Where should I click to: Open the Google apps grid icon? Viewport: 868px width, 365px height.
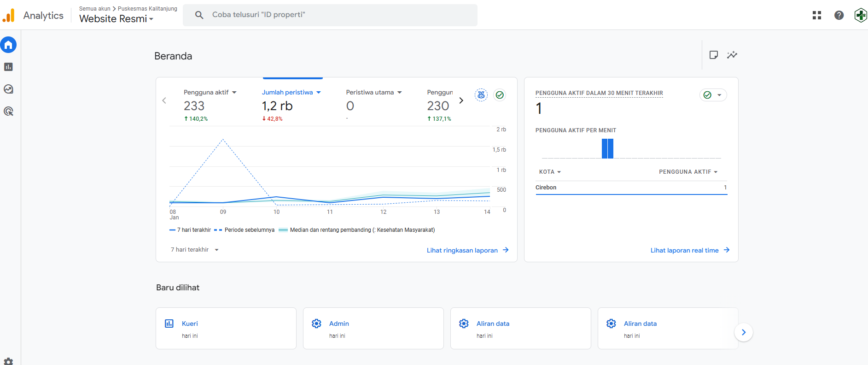point(817,15)
